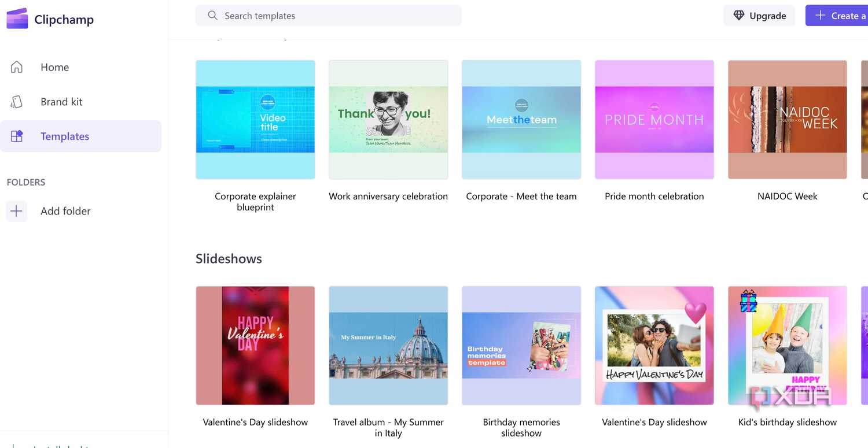Open red Happy Valentine's Day slideshow thumbnail

(255, 346)
